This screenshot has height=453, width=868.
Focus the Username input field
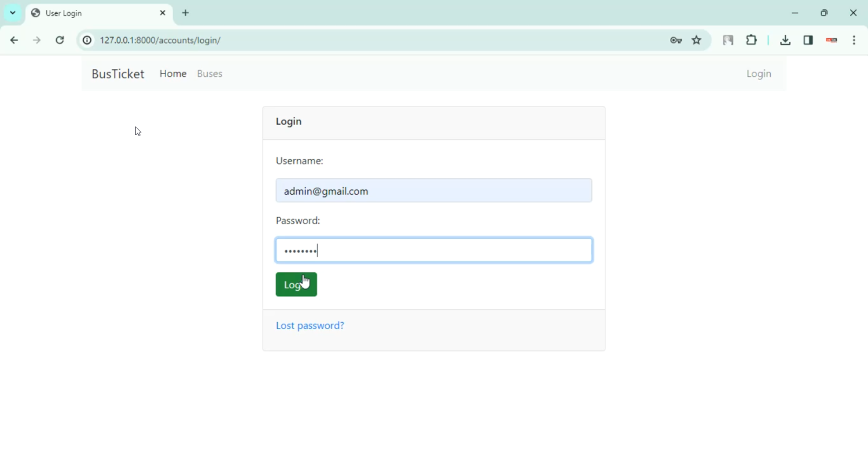tap(433, 191)
